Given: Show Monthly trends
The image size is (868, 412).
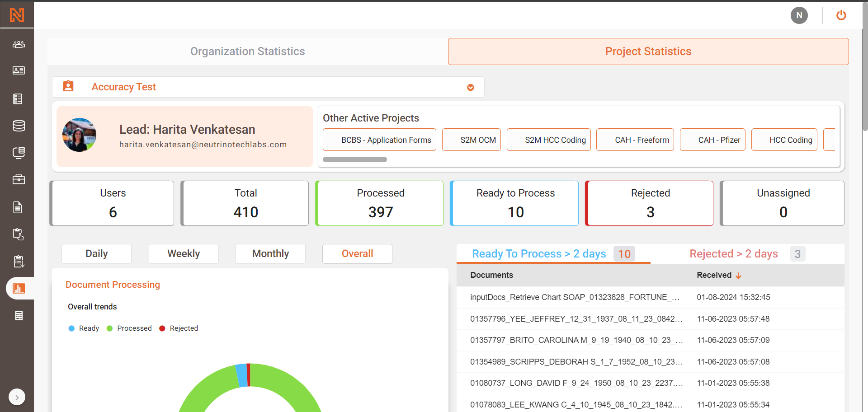Looking at the screenshot, I should (x=270, y=254).
